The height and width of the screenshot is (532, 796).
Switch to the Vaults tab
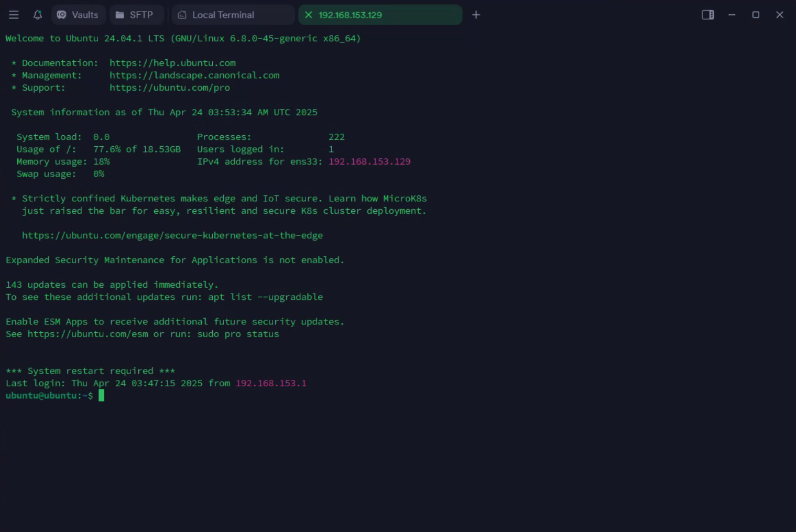click(78, 15)
